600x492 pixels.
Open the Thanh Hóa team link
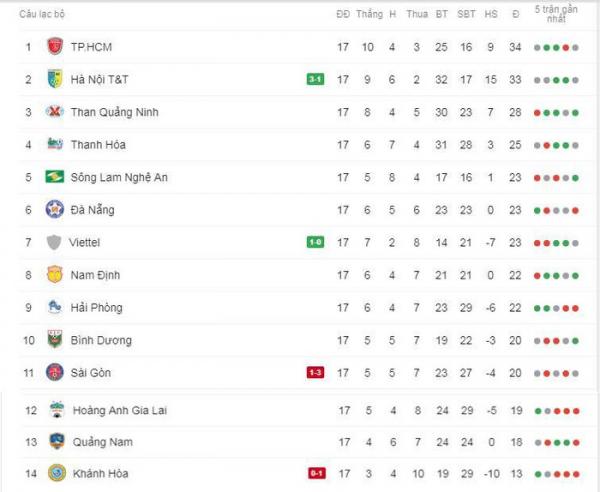tap(98, 145)
